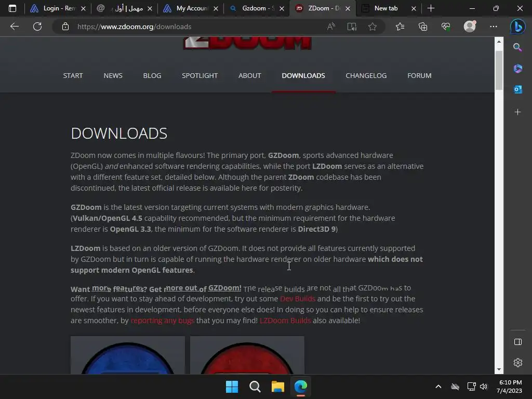Close the Gzdoom search tab
Image resolution: width=532 pixels, height=399 pixels.
(x=282, y=8)
